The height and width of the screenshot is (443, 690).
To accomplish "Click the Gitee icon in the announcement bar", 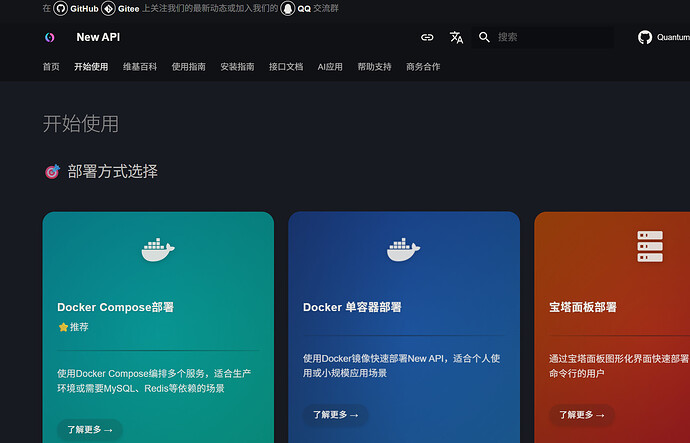I will pos(108,8).
